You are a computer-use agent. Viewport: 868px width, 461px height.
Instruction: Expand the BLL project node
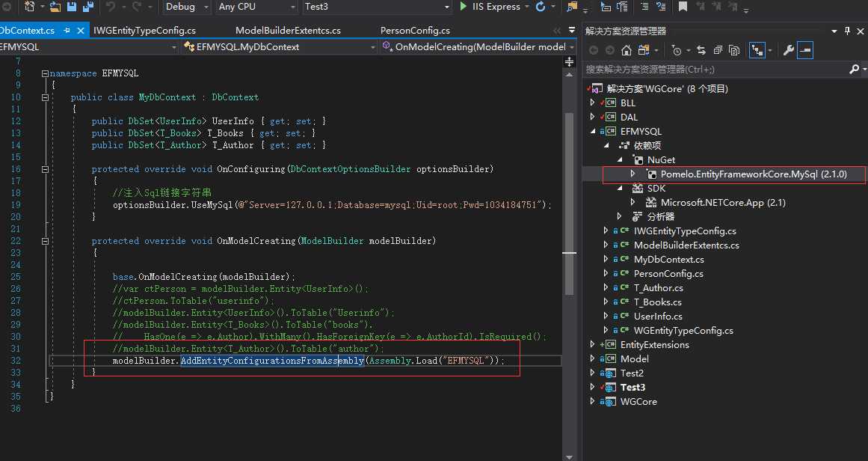(x=592, y=103)
